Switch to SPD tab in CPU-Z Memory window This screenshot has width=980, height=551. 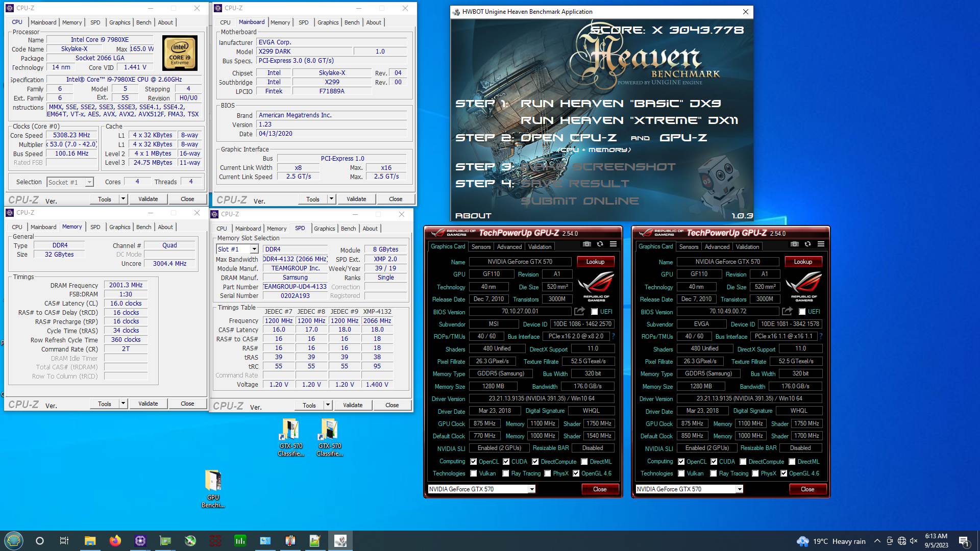(95, 227)
